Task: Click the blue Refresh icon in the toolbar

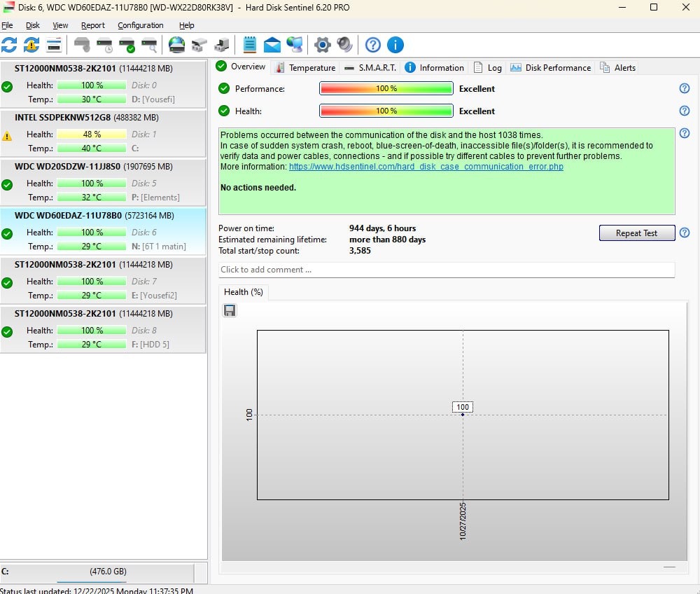Action: tap(9, 45)
